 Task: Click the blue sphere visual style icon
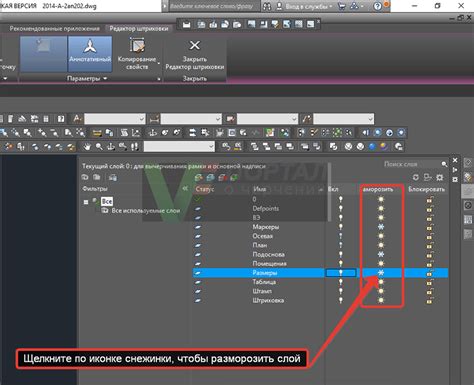[x=372, y=146]
